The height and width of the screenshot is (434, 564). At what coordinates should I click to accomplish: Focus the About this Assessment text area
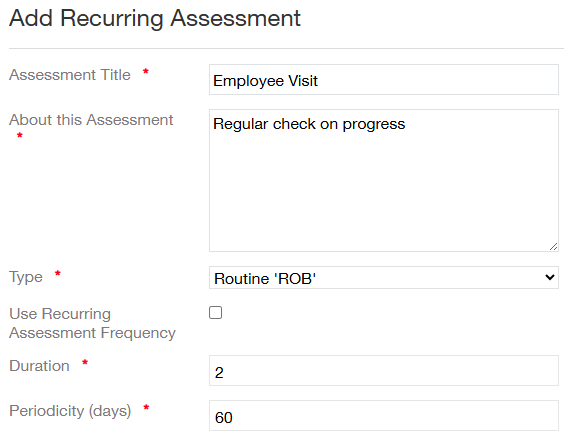click(383, 181)
